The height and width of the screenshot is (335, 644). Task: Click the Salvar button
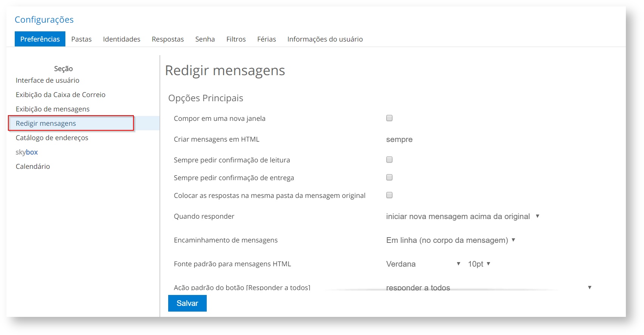pos(187,303)
